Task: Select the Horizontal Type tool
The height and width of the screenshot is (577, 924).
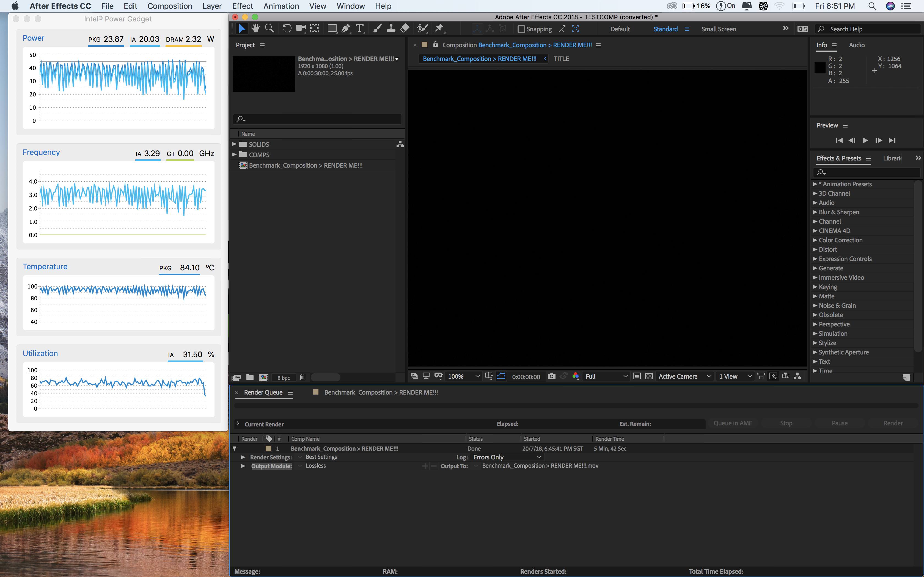Action: click(359, 28)
